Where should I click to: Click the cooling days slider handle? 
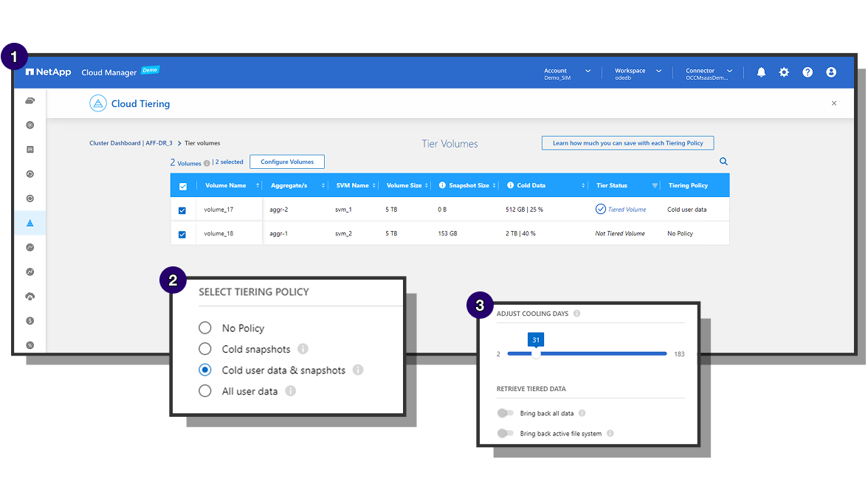pos(536,354)
